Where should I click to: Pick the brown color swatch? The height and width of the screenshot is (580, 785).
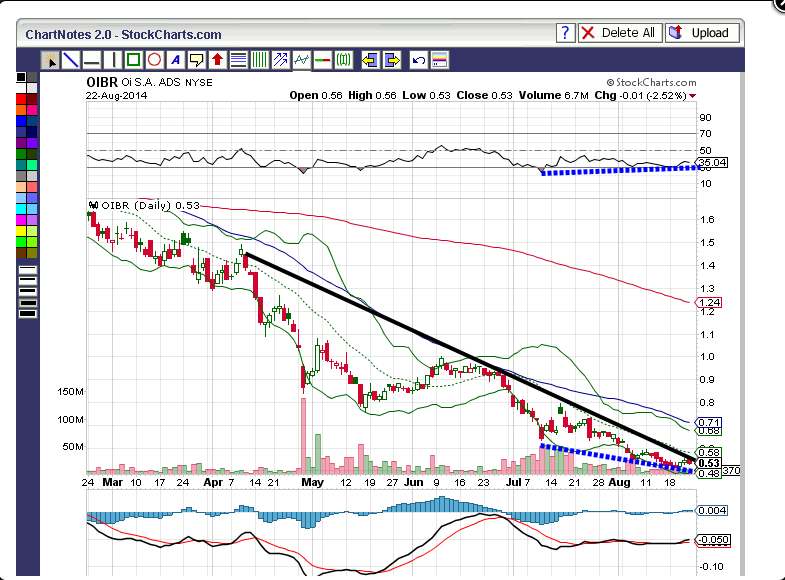pyautogui.click(x=21, y=253)
